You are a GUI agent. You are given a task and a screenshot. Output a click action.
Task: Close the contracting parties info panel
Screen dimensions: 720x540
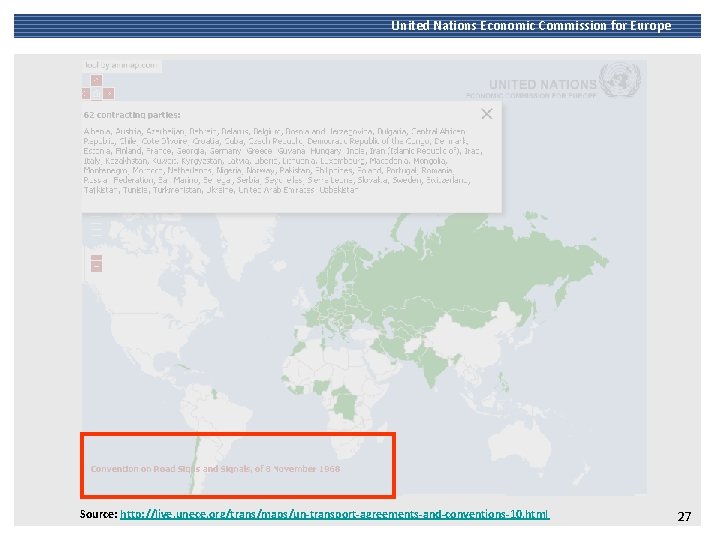click(487, 114)
